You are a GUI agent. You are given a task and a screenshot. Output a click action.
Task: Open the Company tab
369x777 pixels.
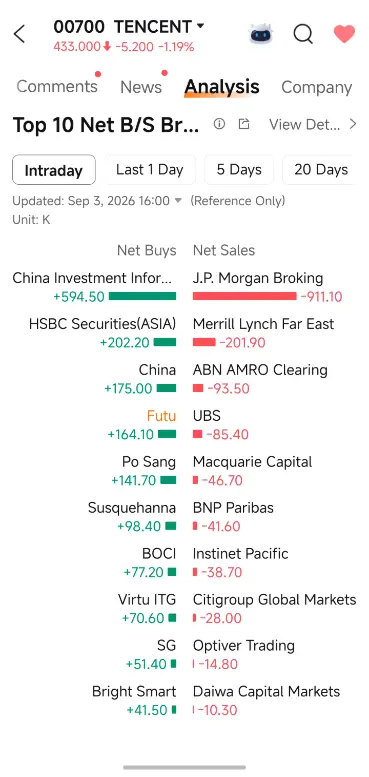point(316,87)
